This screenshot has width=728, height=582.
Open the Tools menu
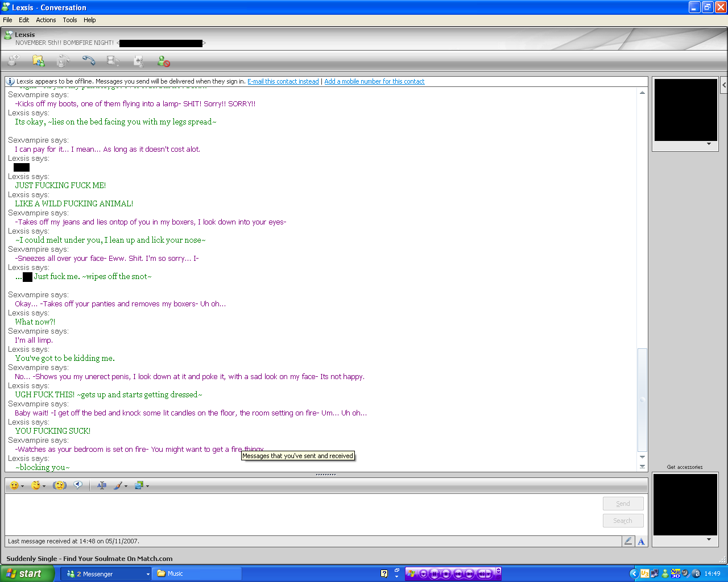coord(70,20)
